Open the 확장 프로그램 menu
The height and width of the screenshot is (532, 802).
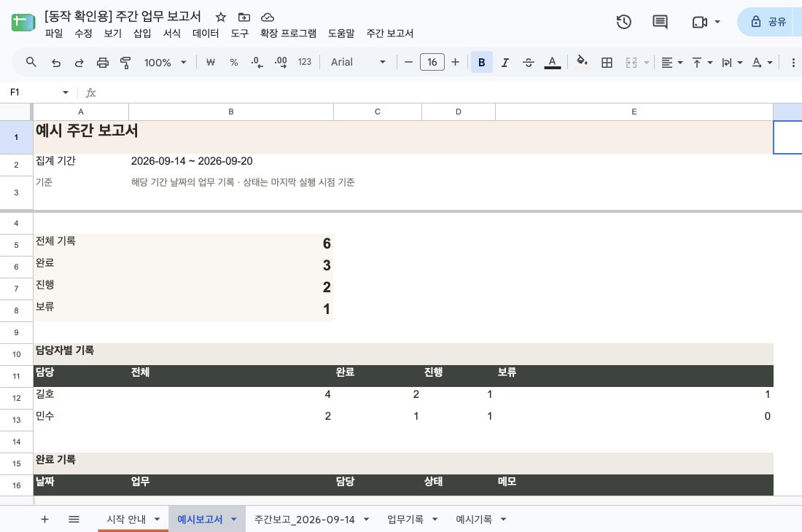(x=289, y=34)
